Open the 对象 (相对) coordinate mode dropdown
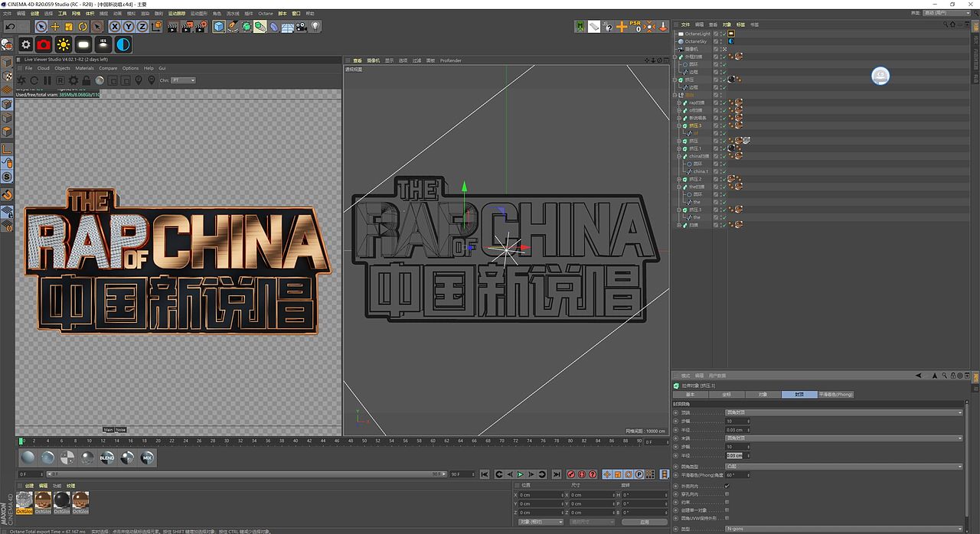This screenshot has width=980, height=534. point(541,522)
